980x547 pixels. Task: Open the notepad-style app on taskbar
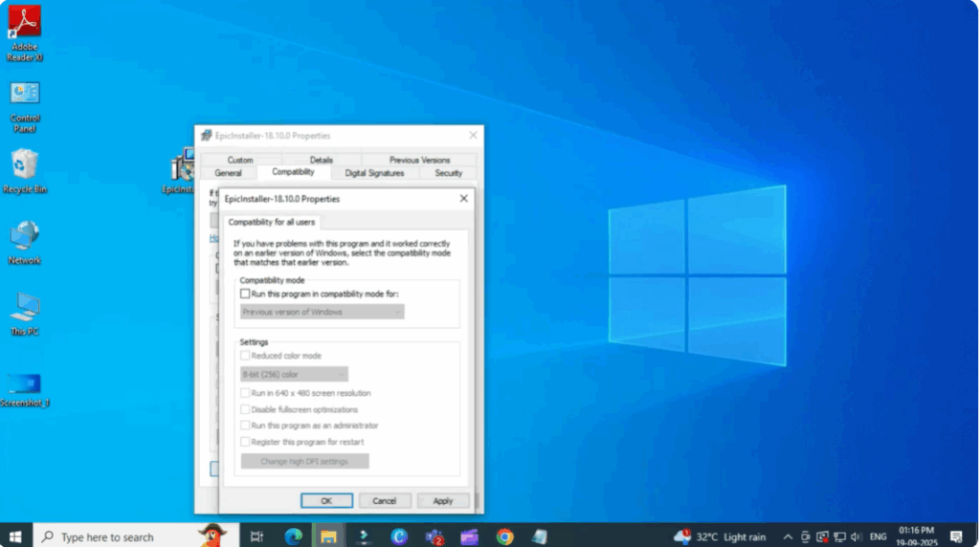[x=540, y=536]
